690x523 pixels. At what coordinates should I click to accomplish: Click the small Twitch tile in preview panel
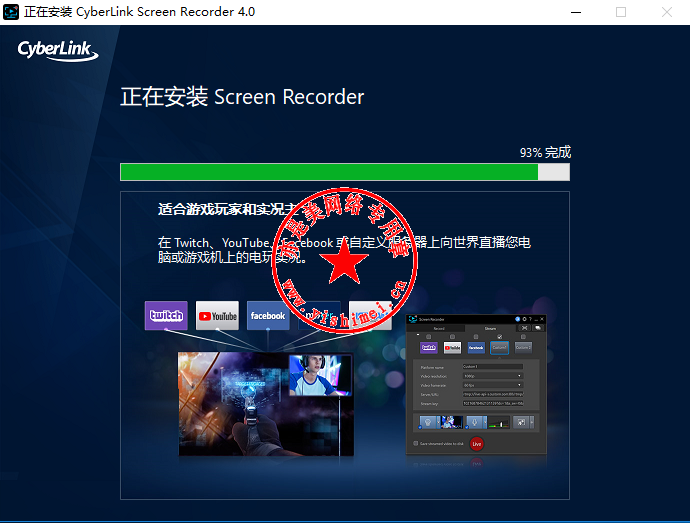[429, 347]
